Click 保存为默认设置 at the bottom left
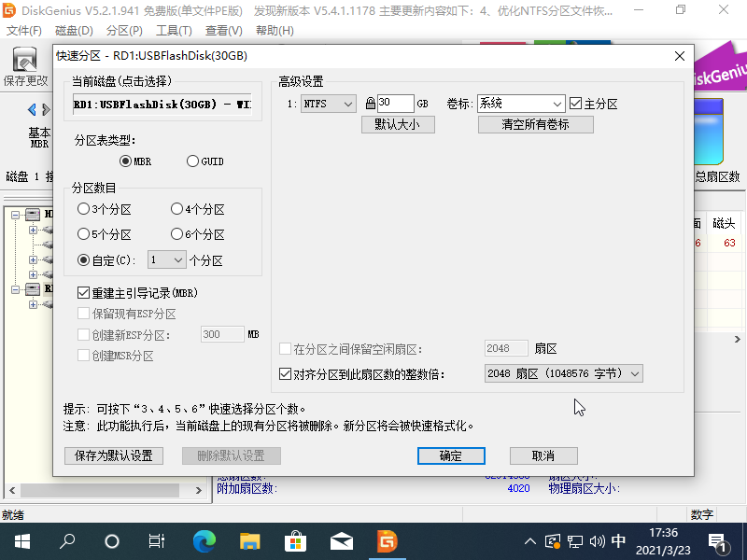 pos(113,455)
